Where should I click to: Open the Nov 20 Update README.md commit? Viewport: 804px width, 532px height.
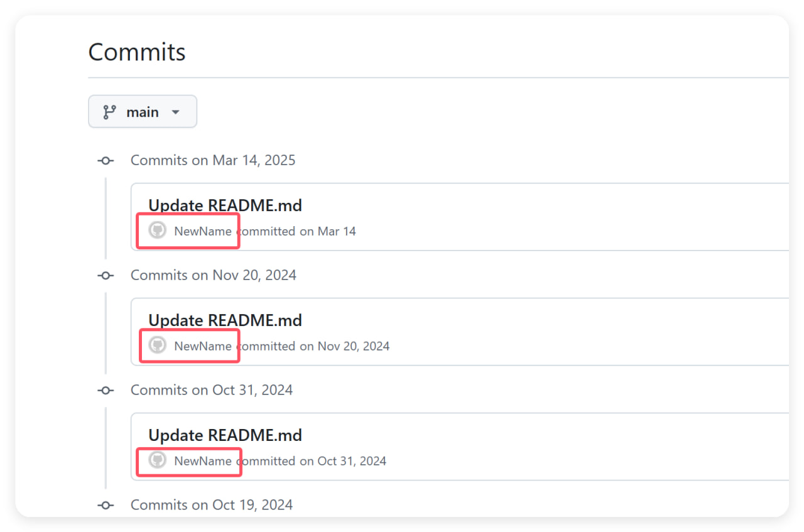[x=225, y=320]
